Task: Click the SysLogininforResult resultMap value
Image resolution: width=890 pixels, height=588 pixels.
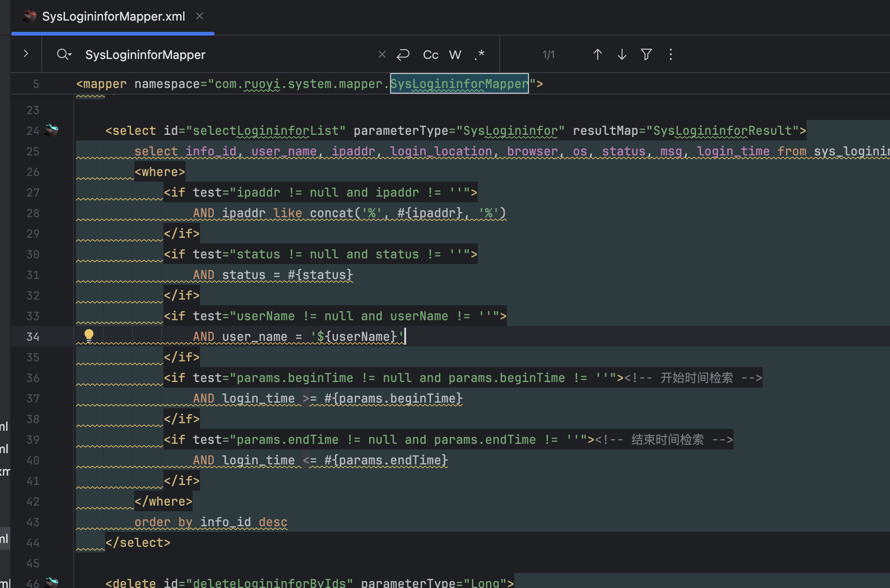Action: click(722, 131)
